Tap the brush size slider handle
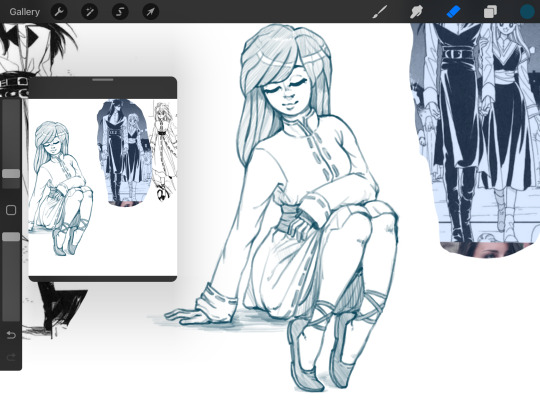Viewport: 540px width, 405px height. (x=11, y=174)
